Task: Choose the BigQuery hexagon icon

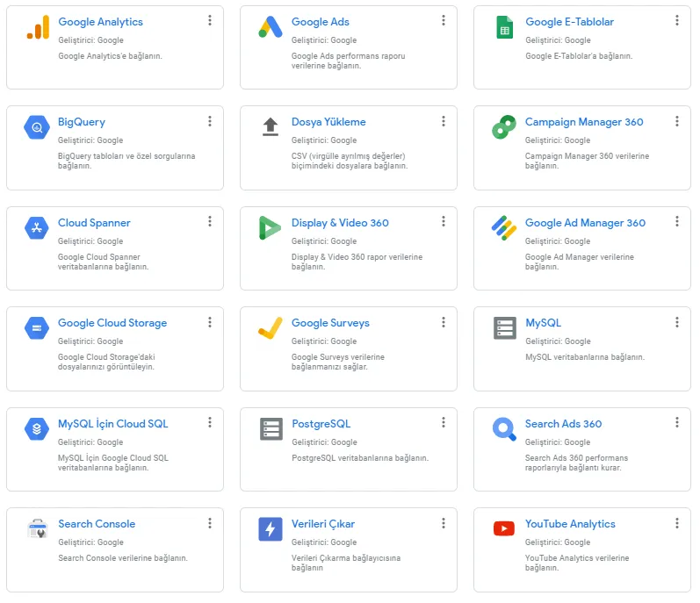Action: [x=37, y=127]
